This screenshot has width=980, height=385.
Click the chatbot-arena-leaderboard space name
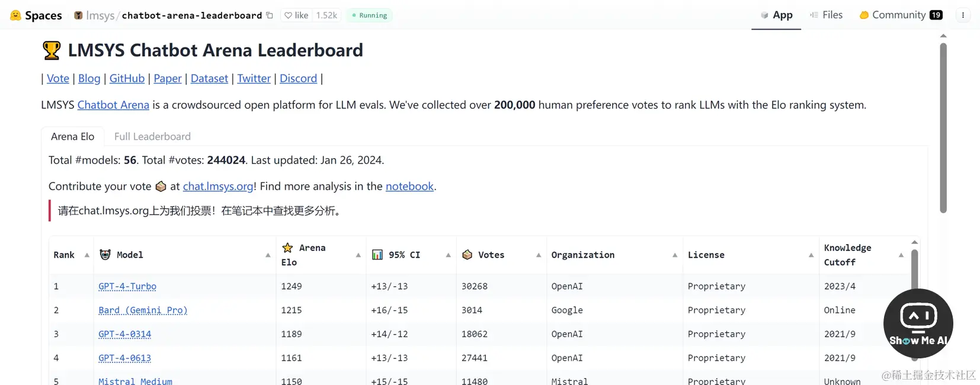192,15
